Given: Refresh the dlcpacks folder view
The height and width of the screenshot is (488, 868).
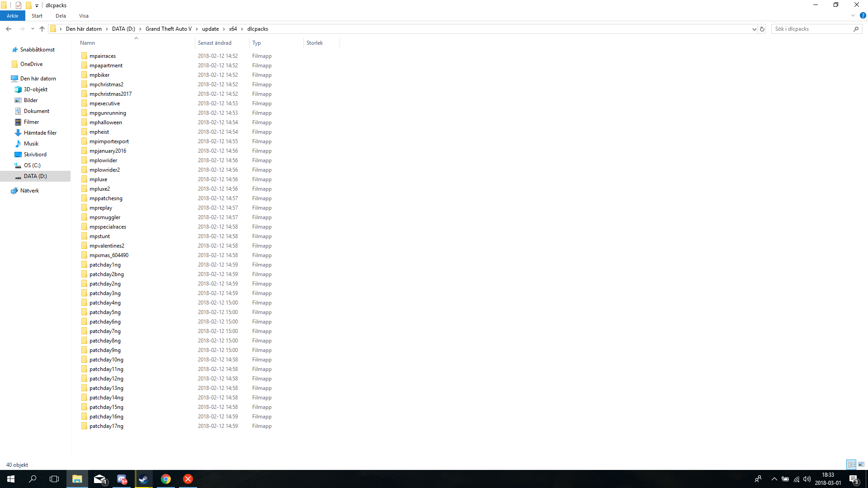Looking at the screenshot, I should coord(762,29).
